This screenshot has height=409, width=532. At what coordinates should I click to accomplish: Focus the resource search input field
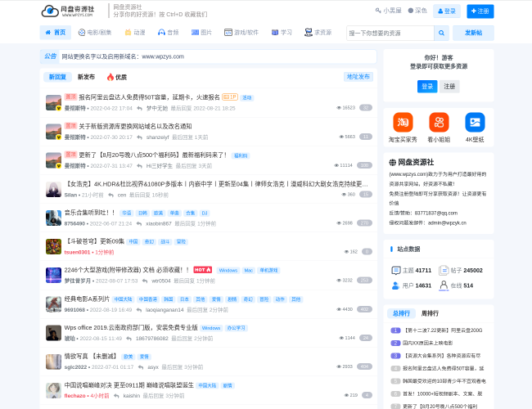[x=390, y=33]
